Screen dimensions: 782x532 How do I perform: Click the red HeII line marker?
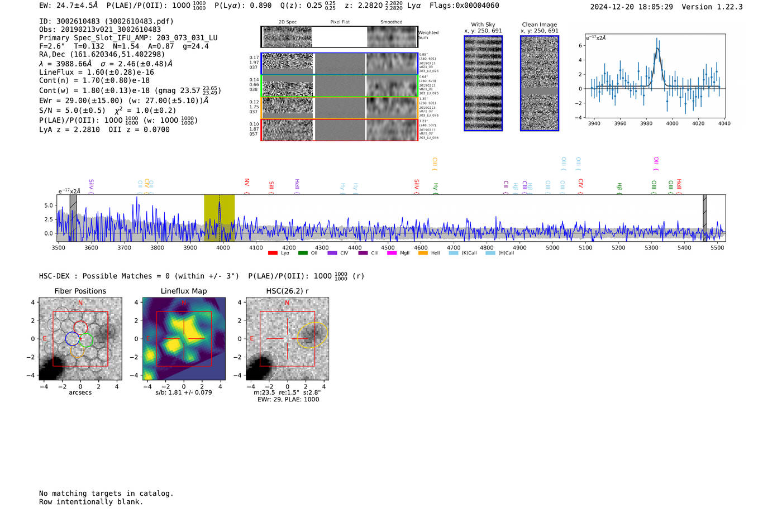[x=679, y=186]
